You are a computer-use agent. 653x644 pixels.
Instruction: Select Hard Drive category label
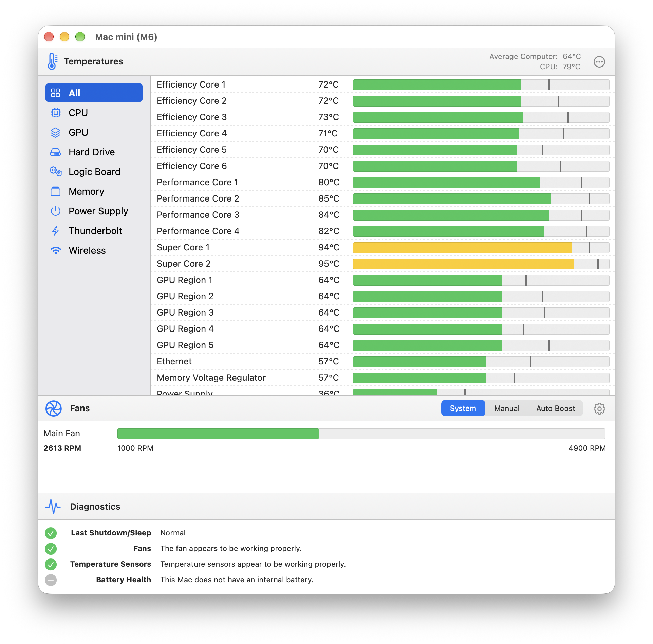(92, 152)
